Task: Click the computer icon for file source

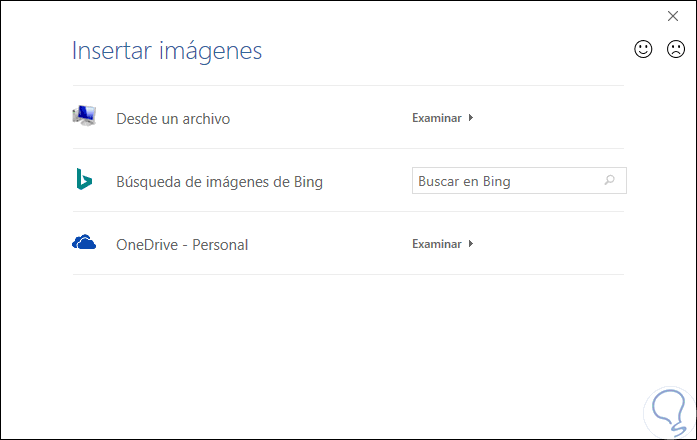Action: pyautogui.click(x=84, y=117)
